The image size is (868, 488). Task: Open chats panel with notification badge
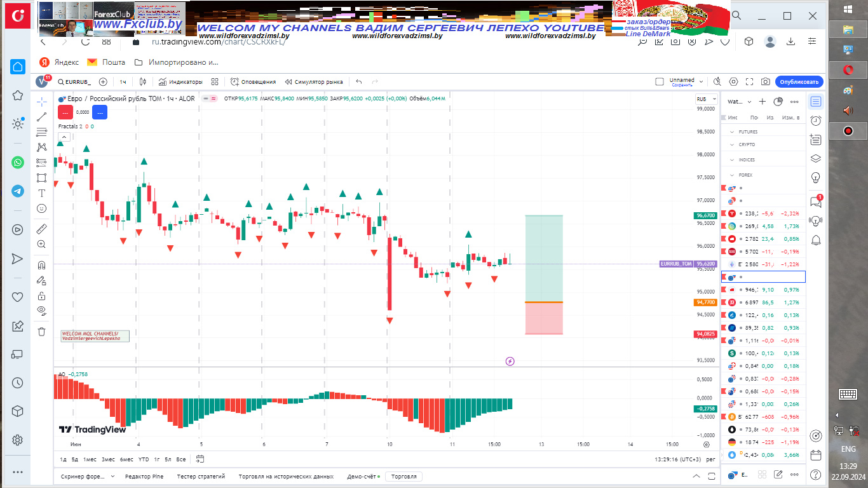pos(816,201)
